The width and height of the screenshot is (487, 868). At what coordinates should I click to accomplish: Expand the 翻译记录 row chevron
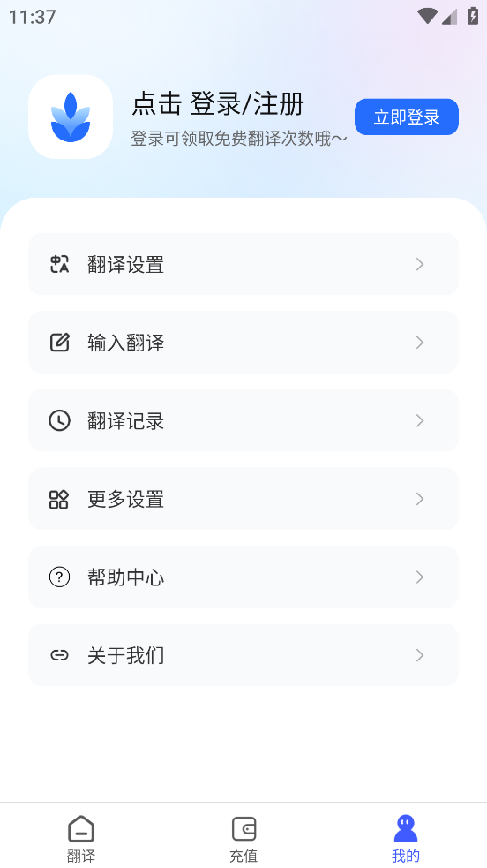click(x=420, y=420)
